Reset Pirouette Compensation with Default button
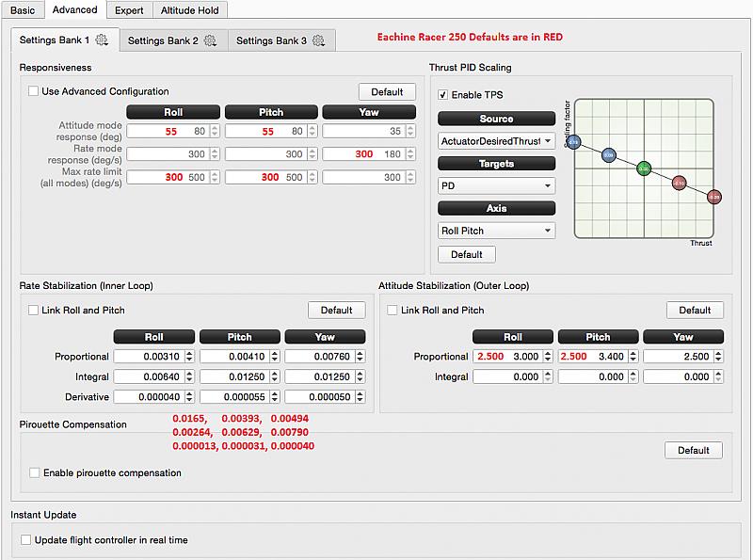This screenshot has height=560, width=753. (693, 450)
